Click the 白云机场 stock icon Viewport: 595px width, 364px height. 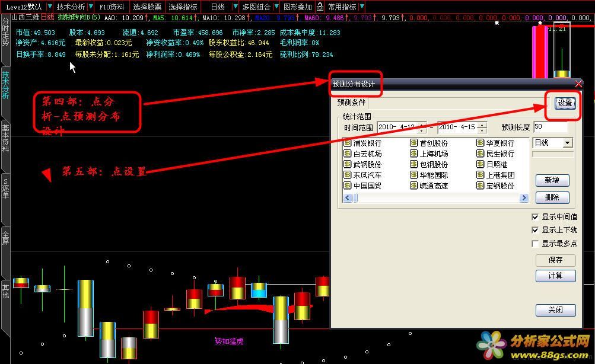(x=347, y=154)
